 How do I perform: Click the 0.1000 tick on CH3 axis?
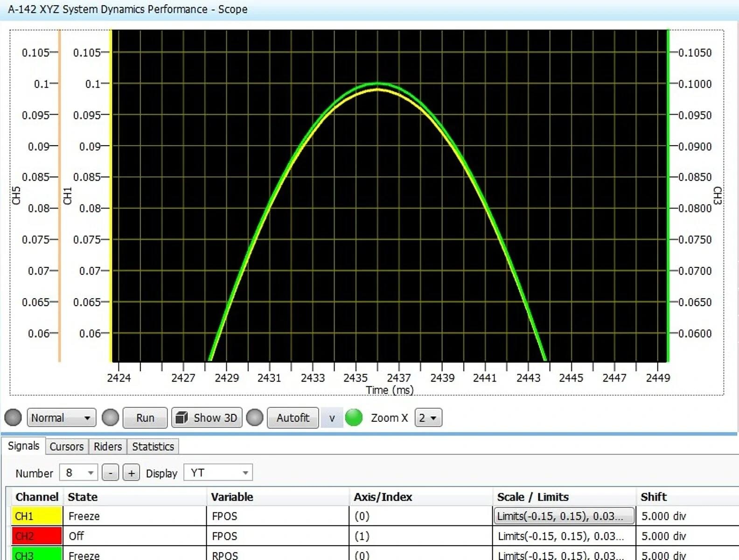point(695,84)
